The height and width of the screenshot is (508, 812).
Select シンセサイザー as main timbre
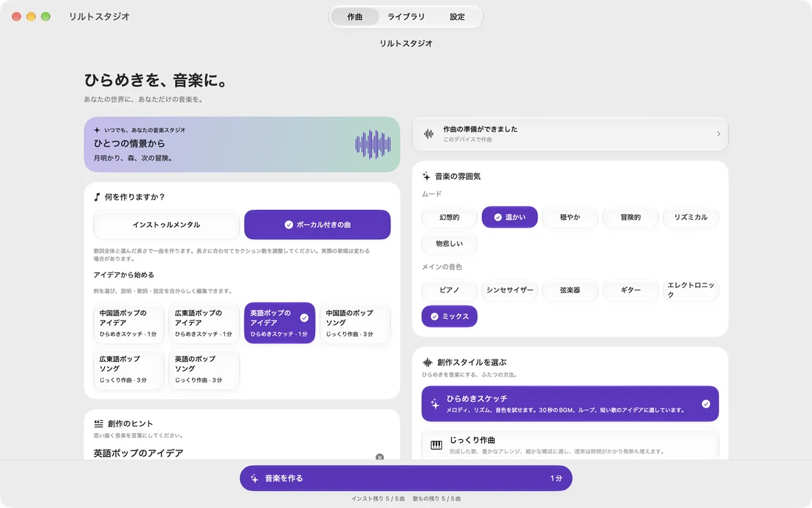pyautogui.click(x=509, y=290)
